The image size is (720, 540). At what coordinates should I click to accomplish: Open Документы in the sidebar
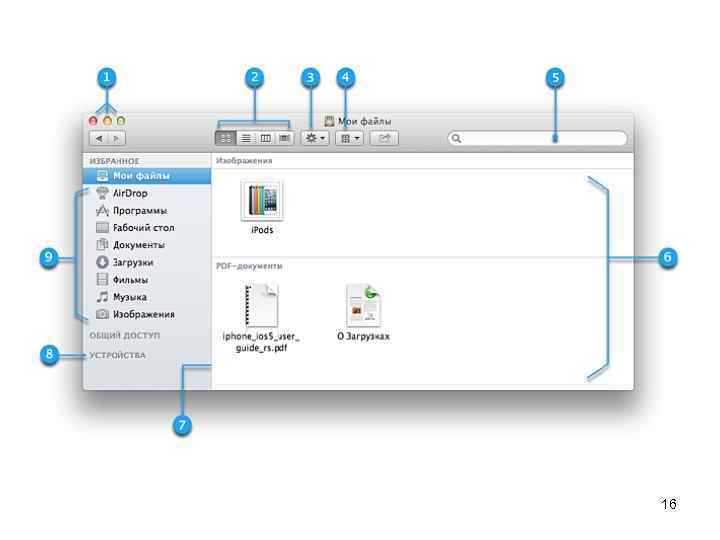point(147,245)
